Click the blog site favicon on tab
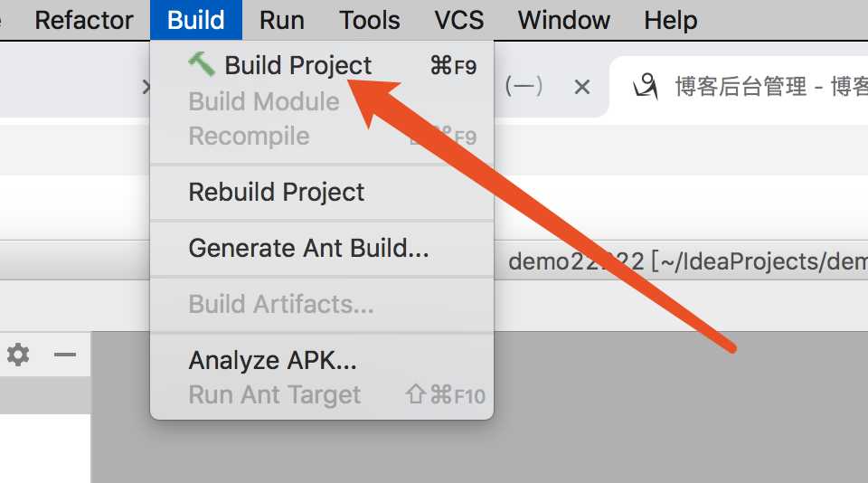Screen dimensions: 868x483 click(646, 87)
